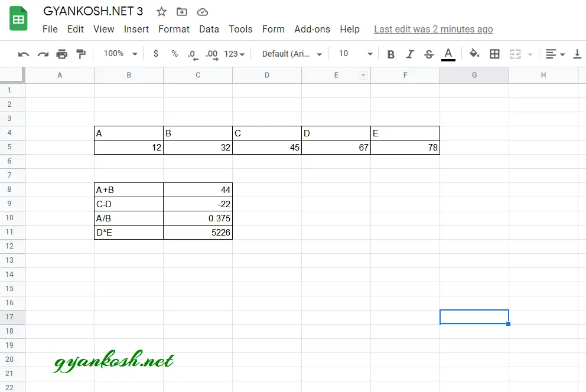Click the fill handle of selected cell G17
Image resolution: width=586 pixels, height=392 pixels.
click(x=508, y=324)
